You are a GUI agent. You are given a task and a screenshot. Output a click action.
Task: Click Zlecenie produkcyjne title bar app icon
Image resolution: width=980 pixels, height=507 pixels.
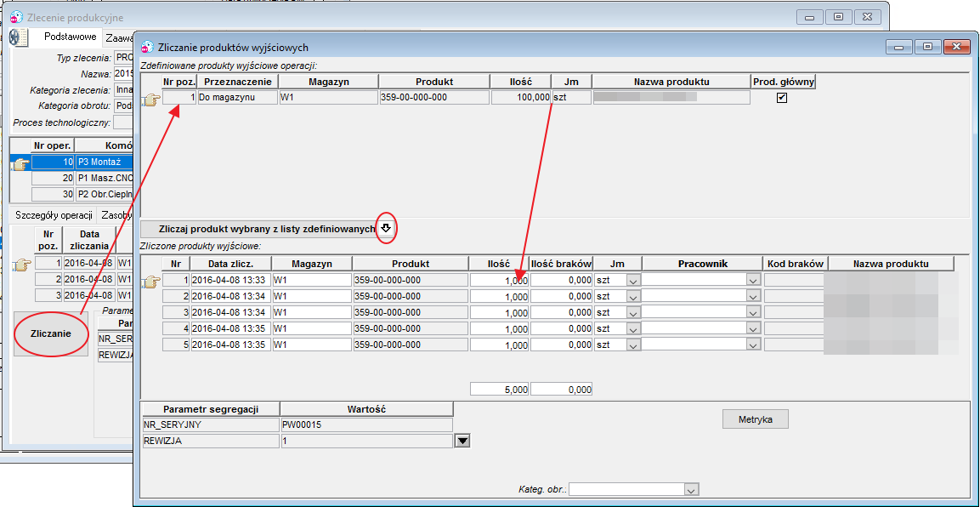(16, 18)
